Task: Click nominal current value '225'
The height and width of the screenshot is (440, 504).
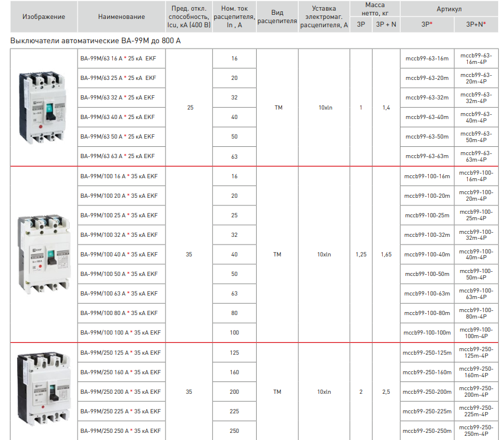Action: 234,412
